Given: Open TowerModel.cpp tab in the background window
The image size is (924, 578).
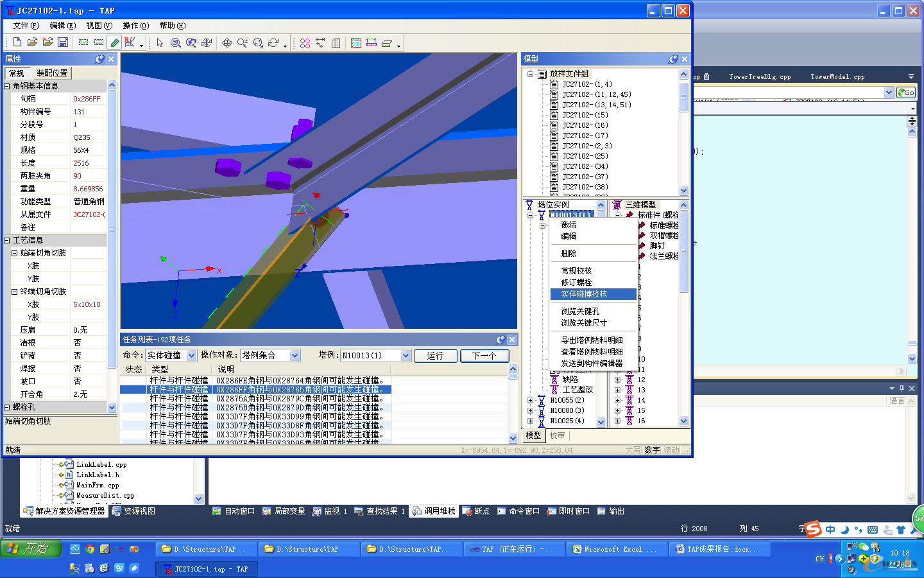Looking at the screenshot, I should [837, 76].
